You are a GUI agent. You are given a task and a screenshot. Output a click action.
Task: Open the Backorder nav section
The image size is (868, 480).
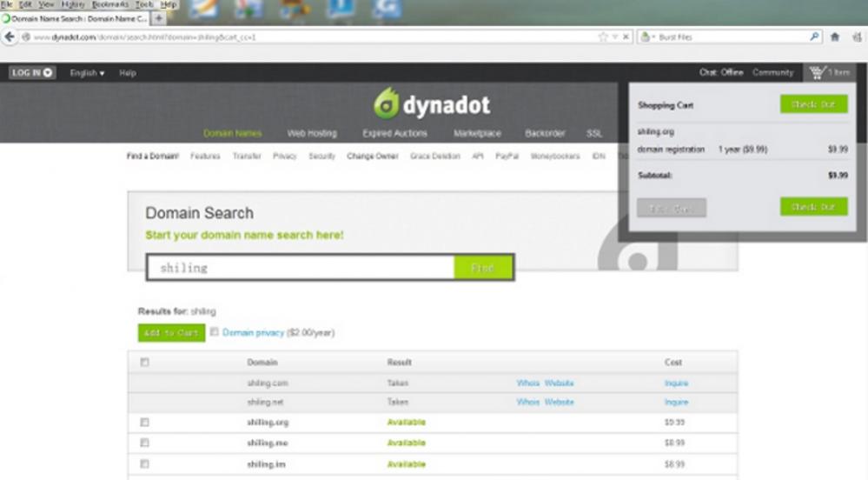[x=545, y=134]
